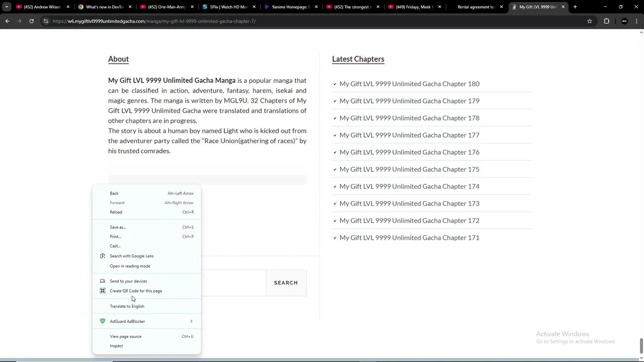This screenshot has height=362, width=644.
Task: Close the What's new in DevTools tab
Action: point(130,7)
